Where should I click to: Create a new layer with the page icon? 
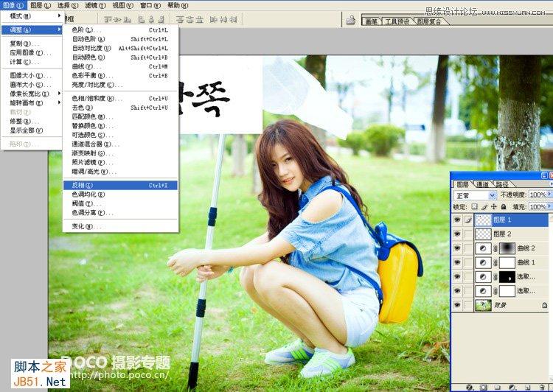[527, 388]
